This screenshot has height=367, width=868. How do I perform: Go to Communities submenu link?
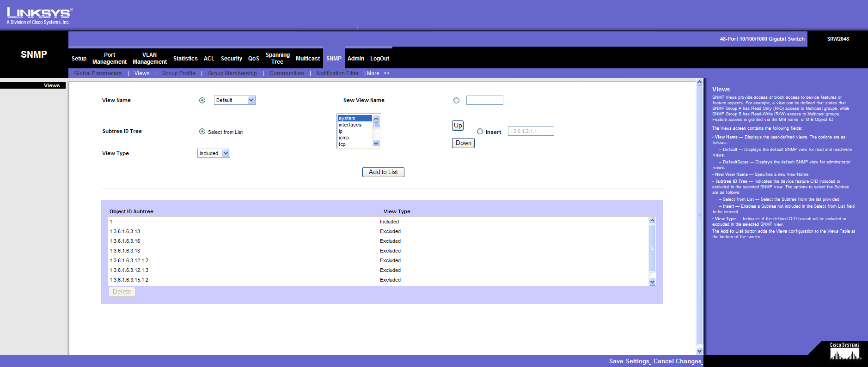pyautogui.click(x=287, y=73)
